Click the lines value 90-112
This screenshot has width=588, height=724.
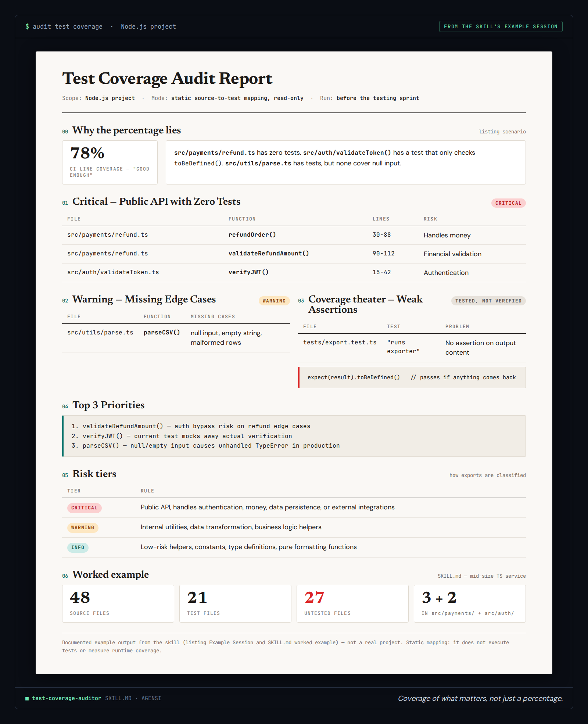tap(383, 254)
